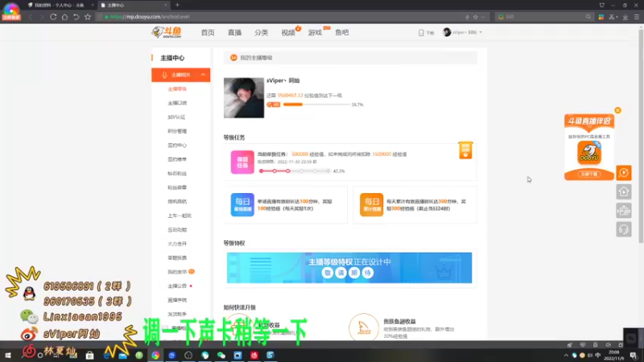The image size is (644, 362).
Task: Go to 鱼吧 in Douyu nav
Action: coord(341,32)
